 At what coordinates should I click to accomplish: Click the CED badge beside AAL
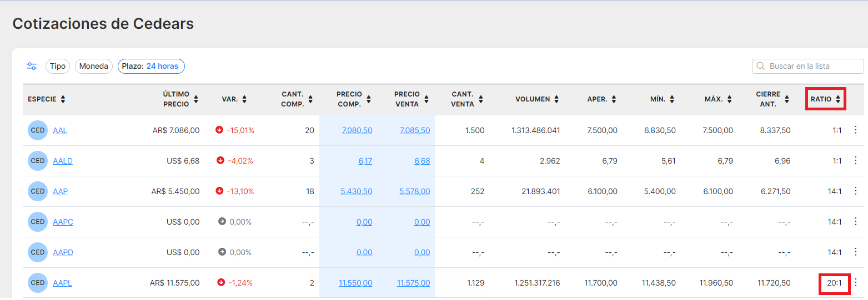[x=38, y=130]
